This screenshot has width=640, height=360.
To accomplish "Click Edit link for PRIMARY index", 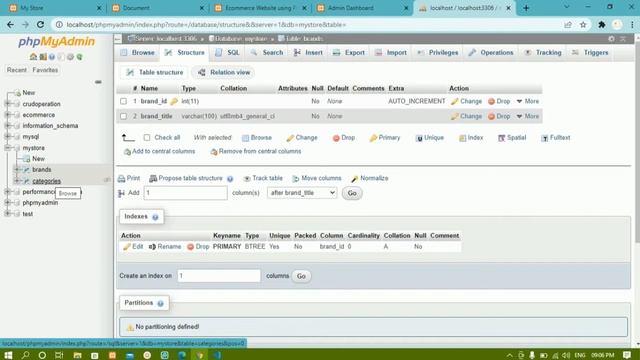I will [133, 247].
